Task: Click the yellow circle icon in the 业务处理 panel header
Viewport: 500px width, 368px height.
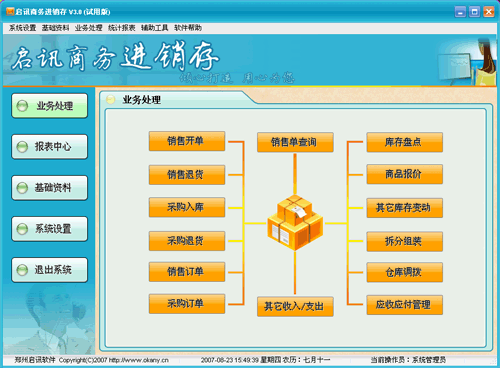Action: coord(110,99)
